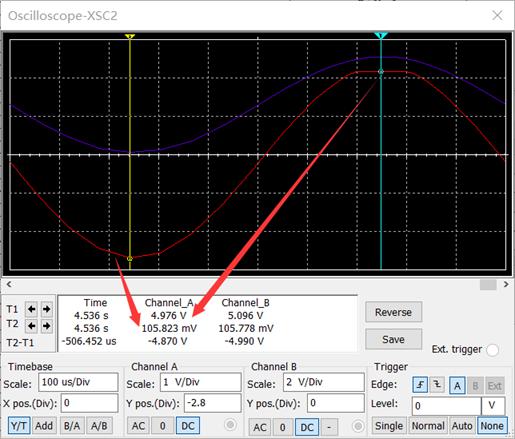Click the waveform scrollbar right arrow
515x439 pixels.
pyautogui.click(x=506, y=284)
